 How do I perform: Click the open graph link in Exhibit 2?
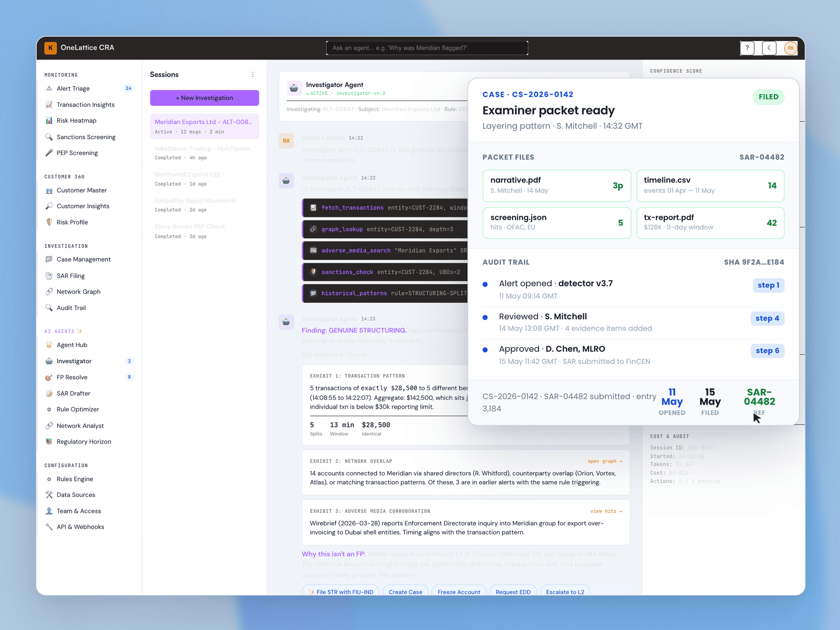point(605,461)
